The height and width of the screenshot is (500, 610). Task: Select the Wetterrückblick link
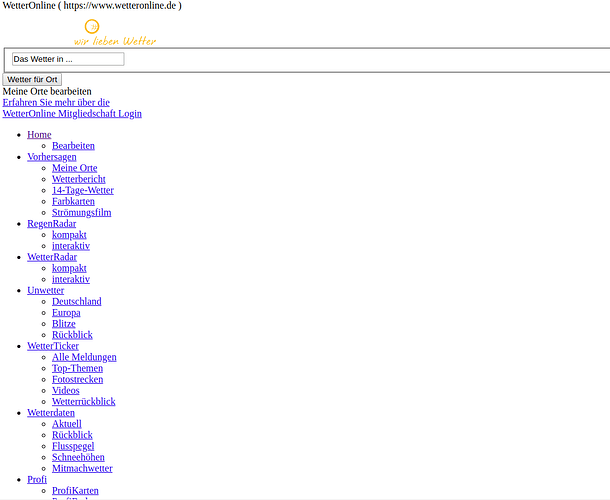pos(83,401)
